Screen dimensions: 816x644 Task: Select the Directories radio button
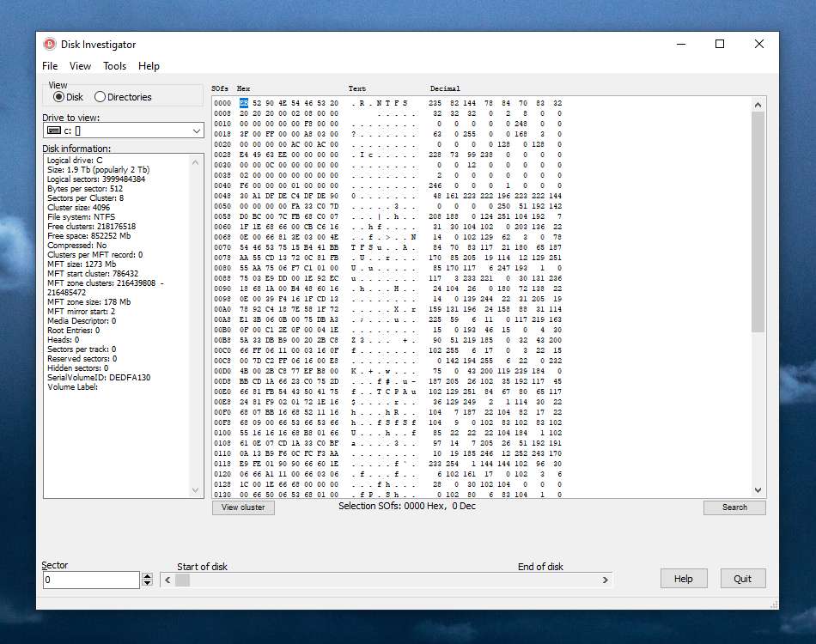pyautogui.click(x=124, y=97)
